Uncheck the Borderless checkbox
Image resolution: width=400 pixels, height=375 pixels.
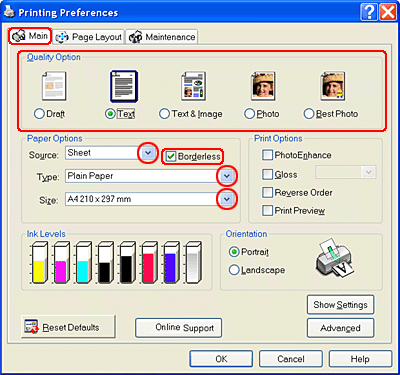[171, 156]
